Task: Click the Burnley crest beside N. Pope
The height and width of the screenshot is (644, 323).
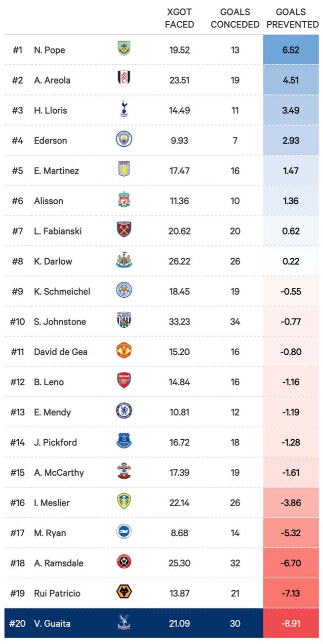Action: tap(124, 49)
